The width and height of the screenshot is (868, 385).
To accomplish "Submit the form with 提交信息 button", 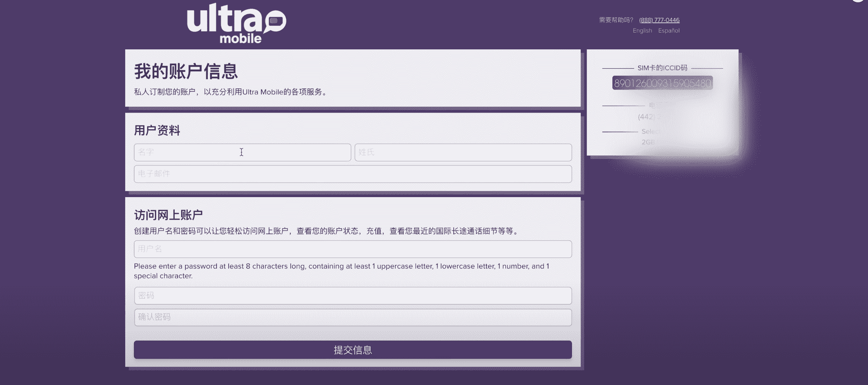I will pos(353,350).
